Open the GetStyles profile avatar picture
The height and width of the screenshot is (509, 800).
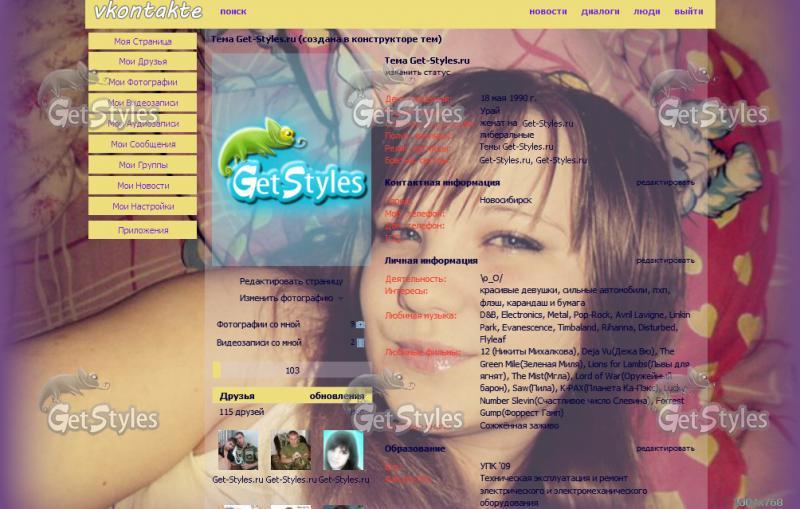point(291,160)
